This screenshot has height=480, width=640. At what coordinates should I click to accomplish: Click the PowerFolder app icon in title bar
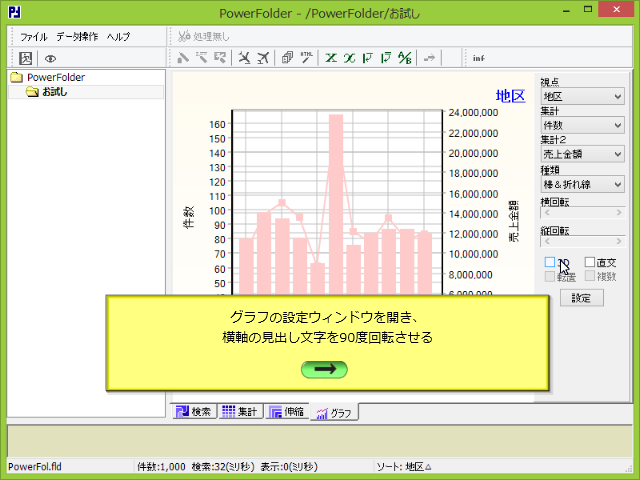click(14, 12)
